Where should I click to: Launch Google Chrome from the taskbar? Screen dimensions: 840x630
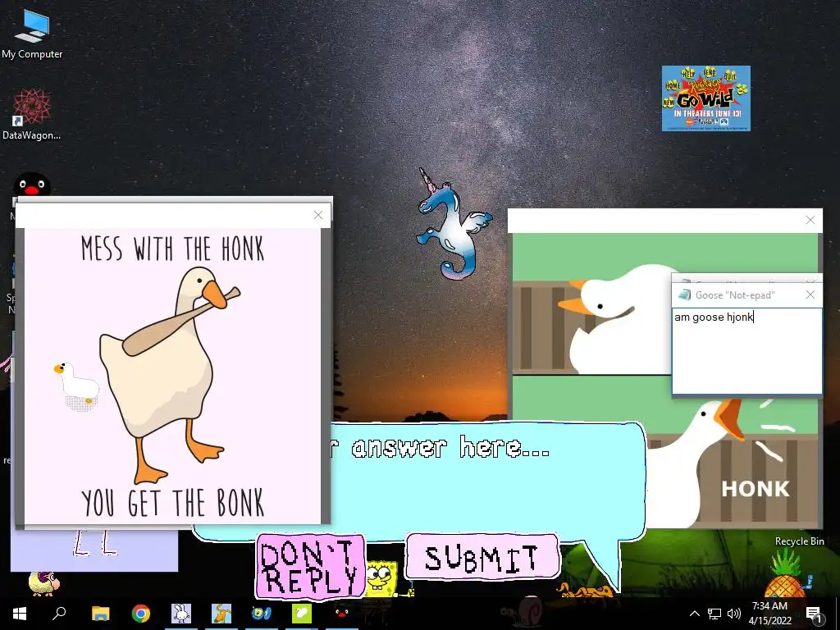[141, 614]
